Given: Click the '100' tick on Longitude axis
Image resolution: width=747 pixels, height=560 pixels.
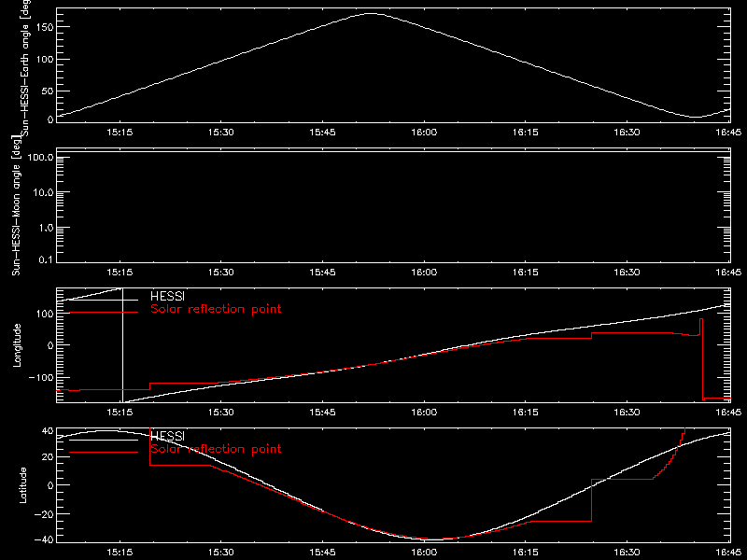Looking at the screenshot, I should click(45, 314).
